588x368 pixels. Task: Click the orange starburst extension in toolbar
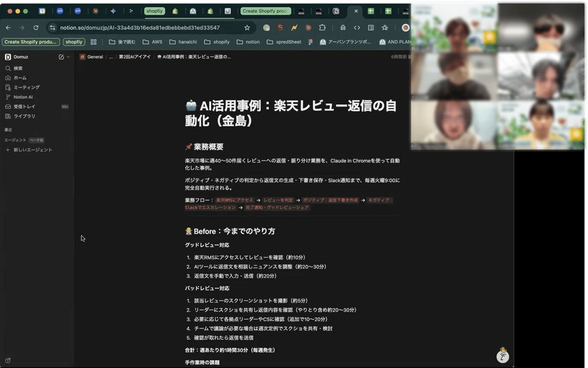pos(308,27)
